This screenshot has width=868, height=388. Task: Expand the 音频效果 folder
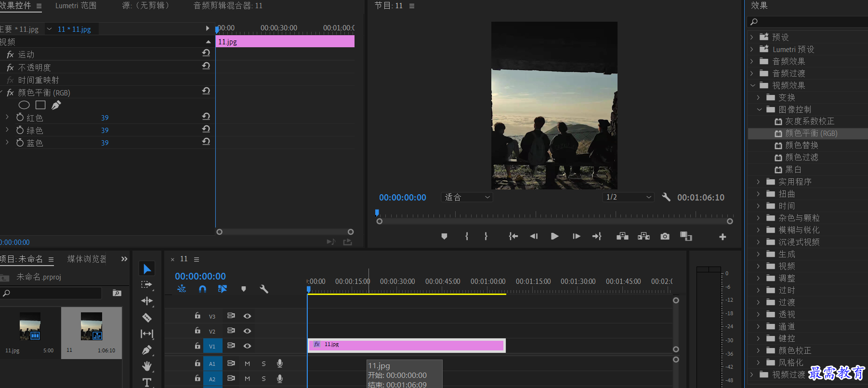coord(752,61)
